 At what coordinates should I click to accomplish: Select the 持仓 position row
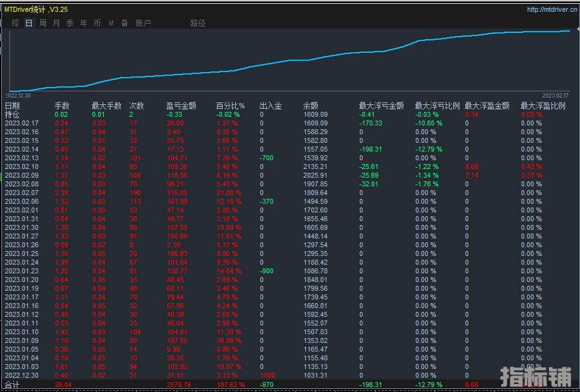(x=12, y=114)
